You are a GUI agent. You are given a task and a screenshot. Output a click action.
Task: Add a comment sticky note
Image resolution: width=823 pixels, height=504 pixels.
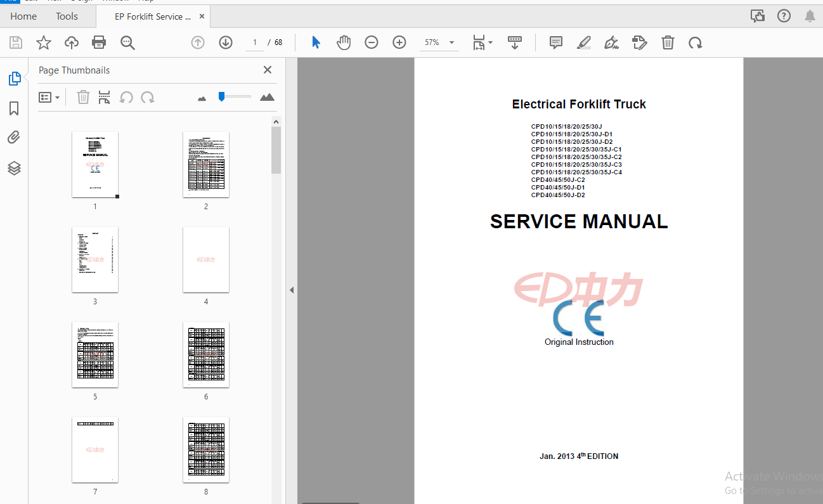[556, 42]
